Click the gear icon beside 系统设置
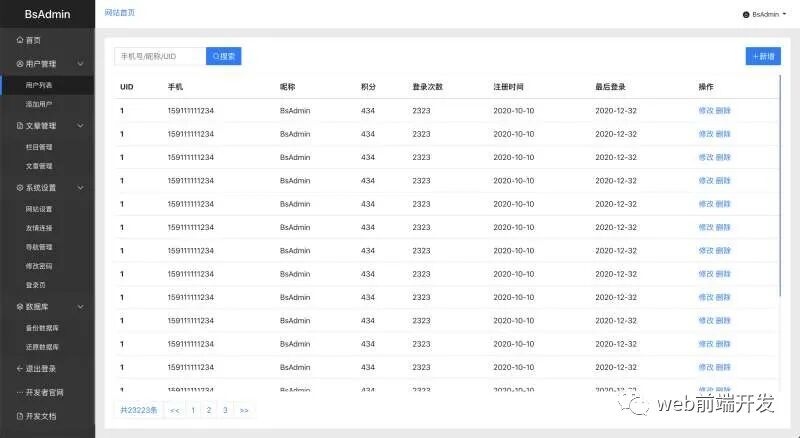Viewport: 800px width, 438px height. 19,188
